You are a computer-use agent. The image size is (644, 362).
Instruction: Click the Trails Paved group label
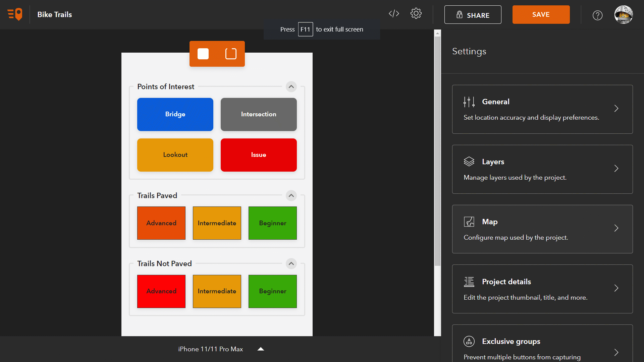[x=157, y=196]
